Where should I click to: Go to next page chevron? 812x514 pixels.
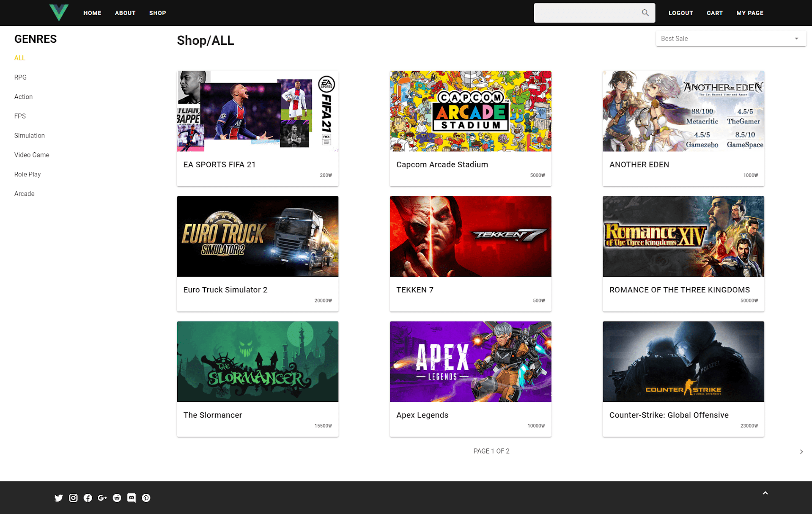pyautogui.click(x=801, y=452)
